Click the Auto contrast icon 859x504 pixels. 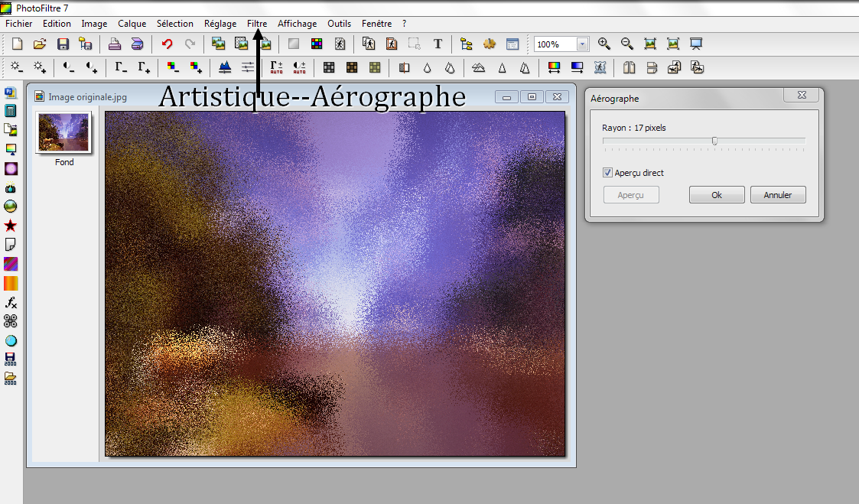(299, 68)
